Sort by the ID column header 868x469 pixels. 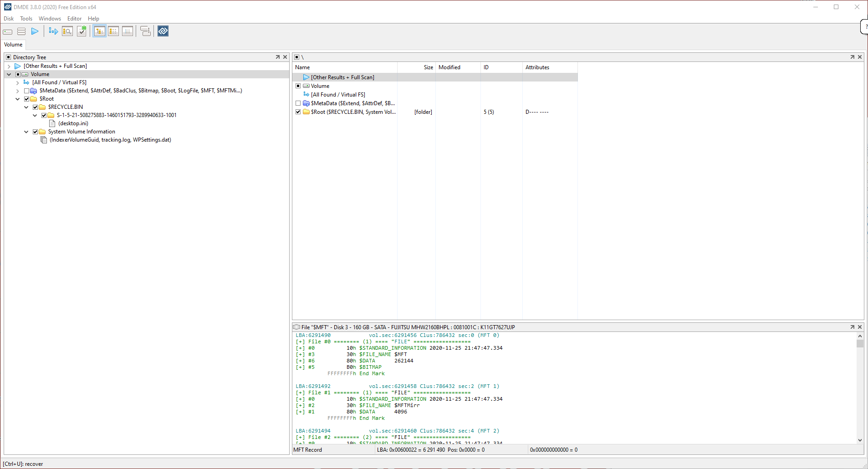click(x=502, y=67)
